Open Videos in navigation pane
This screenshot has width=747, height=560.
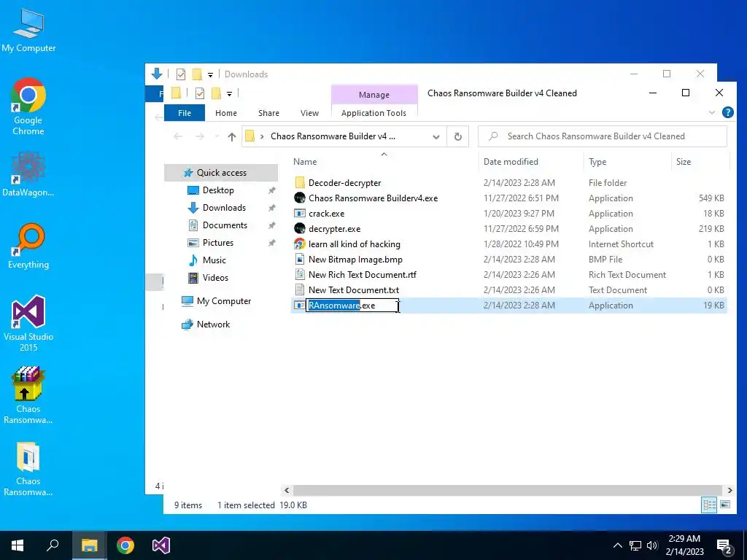215,278
